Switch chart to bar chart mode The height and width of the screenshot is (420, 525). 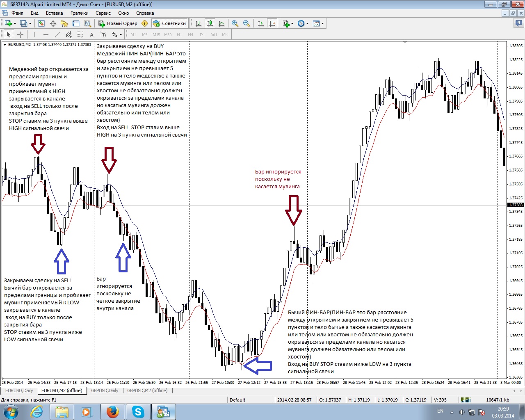[x=199, y=23]
